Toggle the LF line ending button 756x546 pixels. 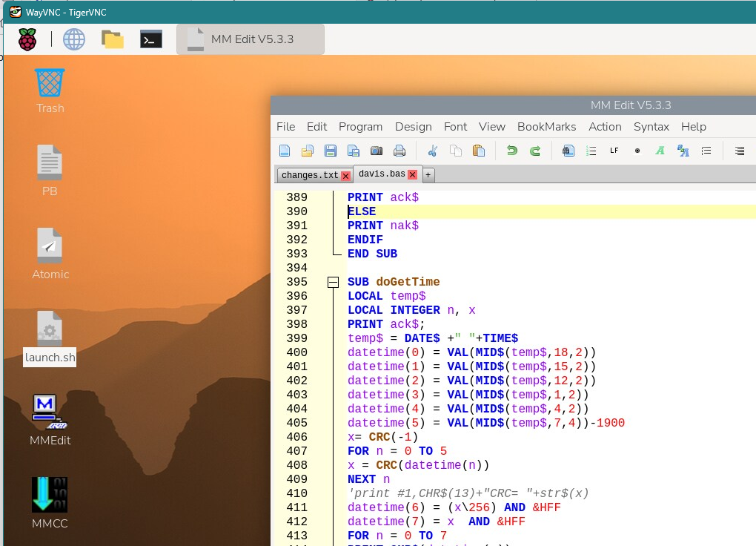614,151
